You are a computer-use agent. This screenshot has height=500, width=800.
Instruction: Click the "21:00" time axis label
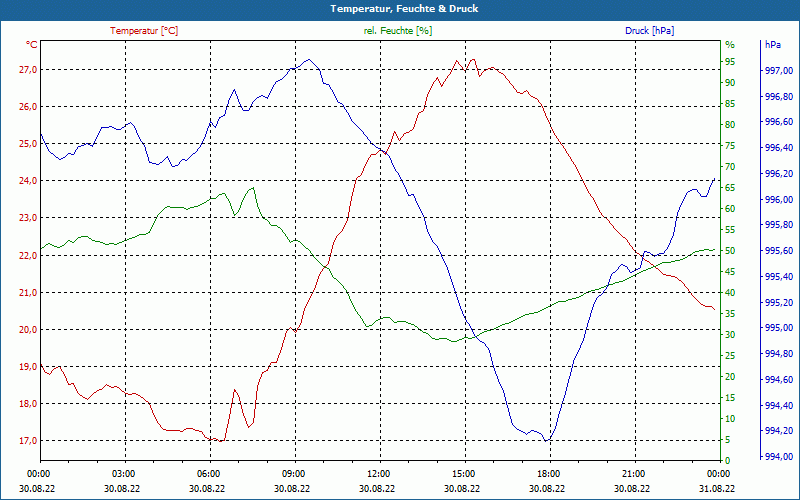click(633, 473)
